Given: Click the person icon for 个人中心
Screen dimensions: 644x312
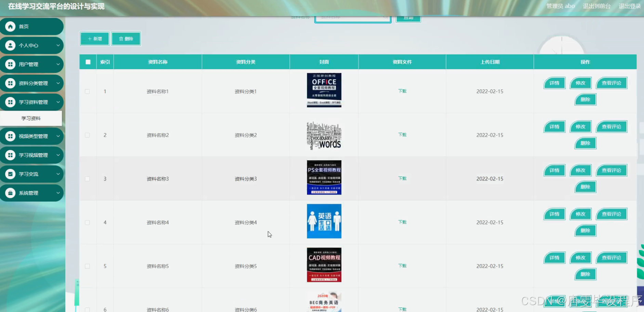Looking at the screenshot, I should 10,45.
